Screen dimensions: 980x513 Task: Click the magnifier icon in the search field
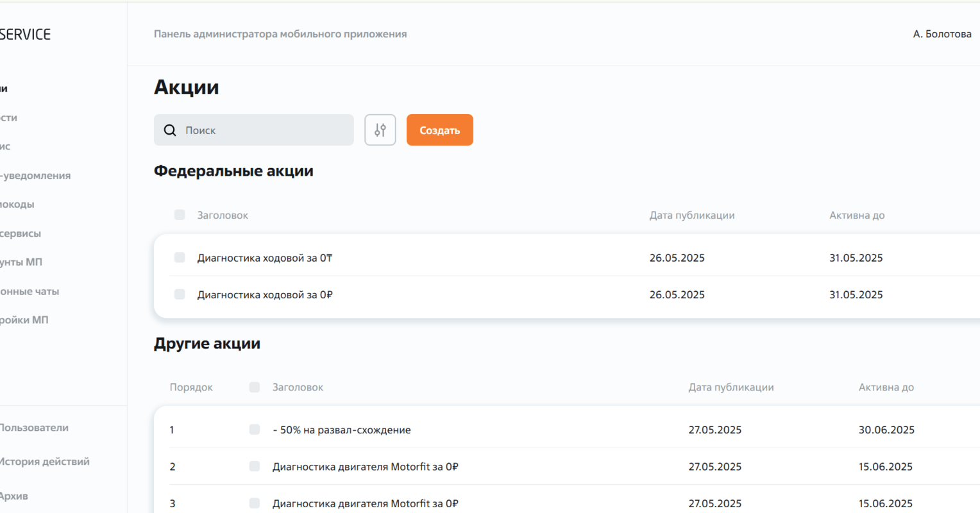[170, 130]
